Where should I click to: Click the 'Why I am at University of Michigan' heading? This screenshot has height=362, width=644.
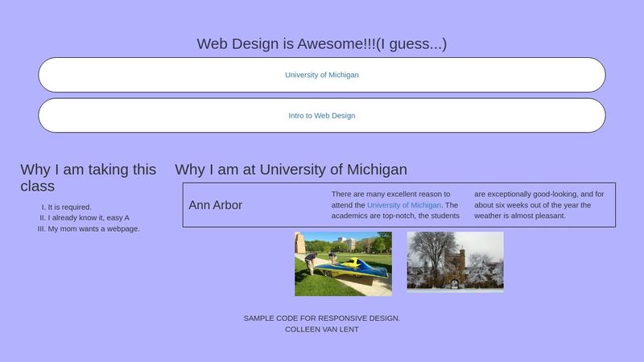[291, 169]
